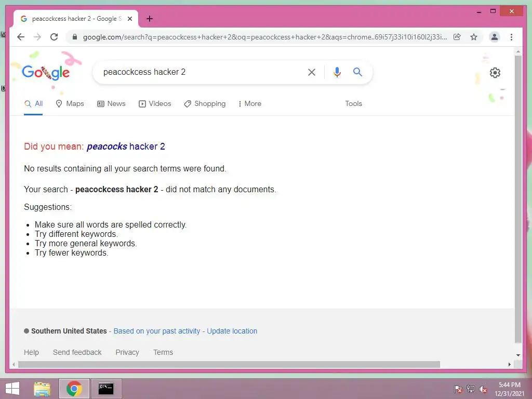Open a new tab with the plus button
This screenshot has width=532, height=399.
(150, 19)
